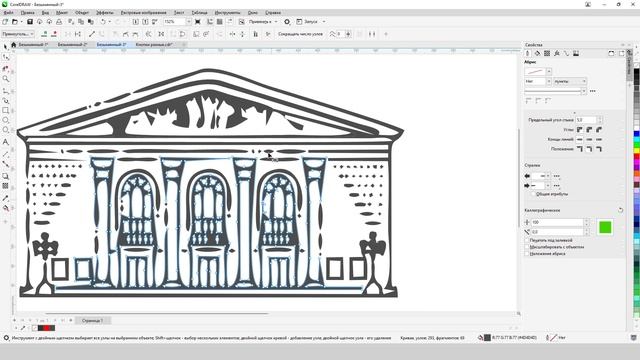Switch to the second 'Безымянный-2' document tab
The height and width of the screenshot is (360, 640).
coord(73,44)
